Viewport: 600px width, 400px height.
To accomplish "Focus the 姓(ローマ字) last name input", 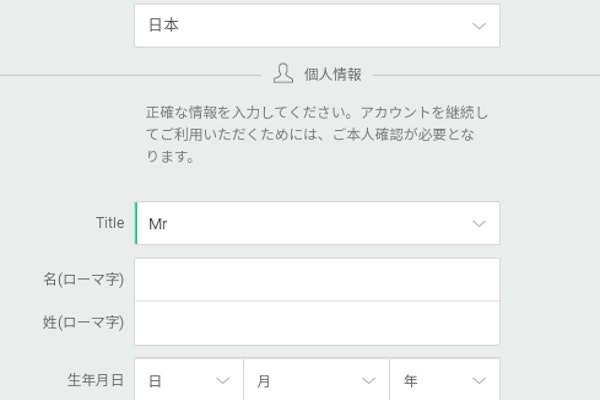I will [x=316, y=323].
